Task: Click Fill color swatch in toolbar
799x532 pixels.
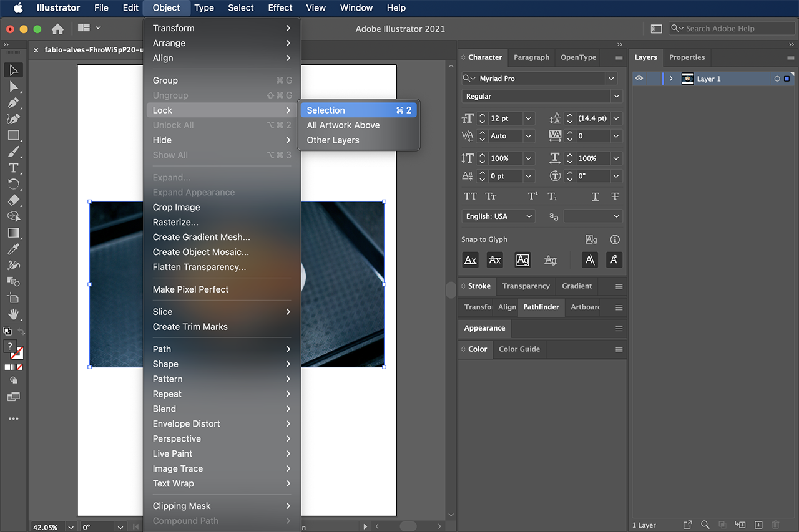Action: tap(10, 346)
